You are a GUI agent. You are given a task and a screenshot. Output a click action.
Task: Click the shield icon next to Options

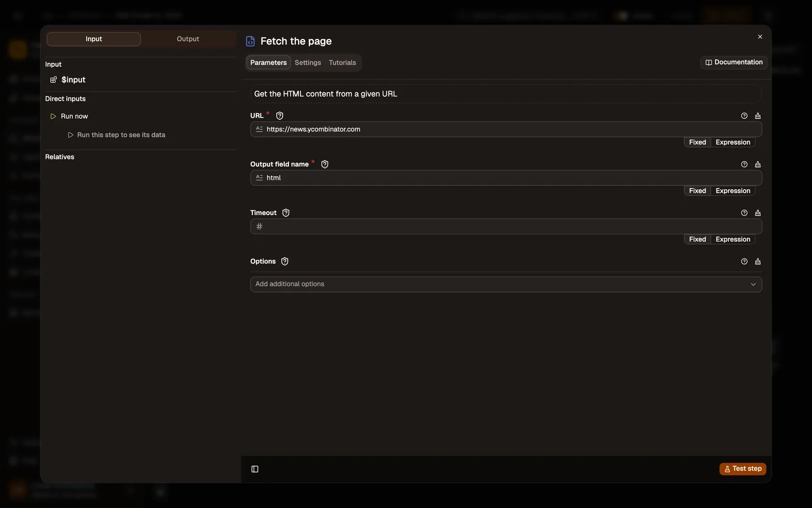click(x=285, y=261)
